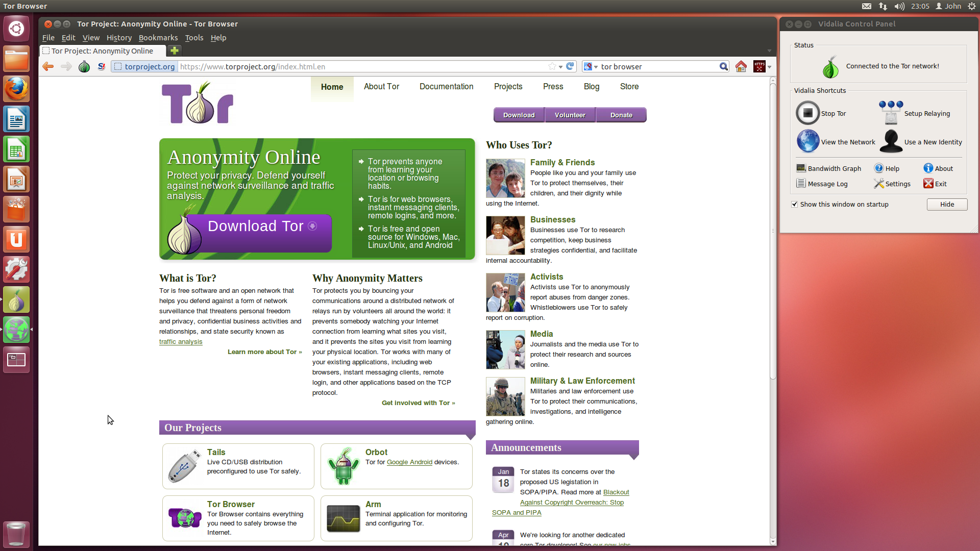Check the Volunteer button option
The height and width of the screenshot is (551, 980).
pos(570,114)
